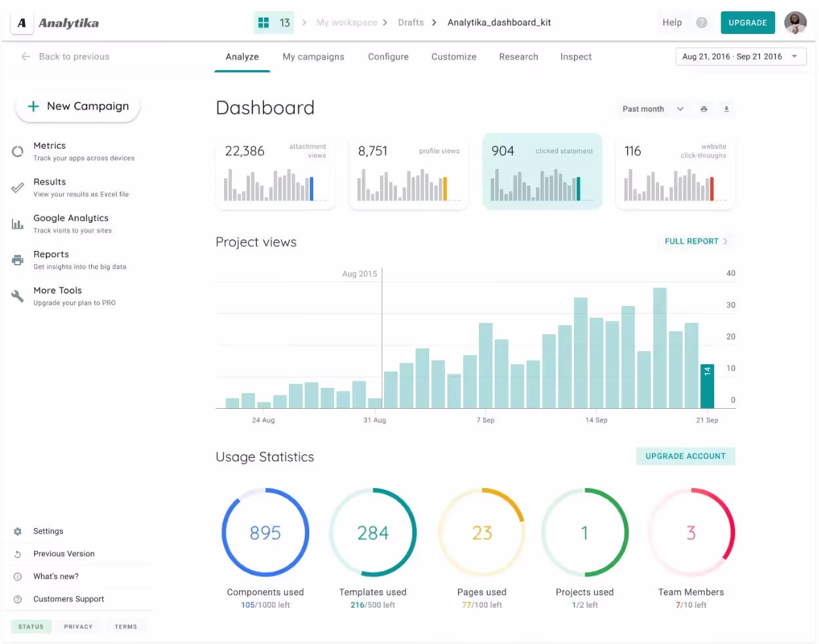Click the Settings gear icon
Viewport: 819px width, 644px height.
[x=18, y=531]
